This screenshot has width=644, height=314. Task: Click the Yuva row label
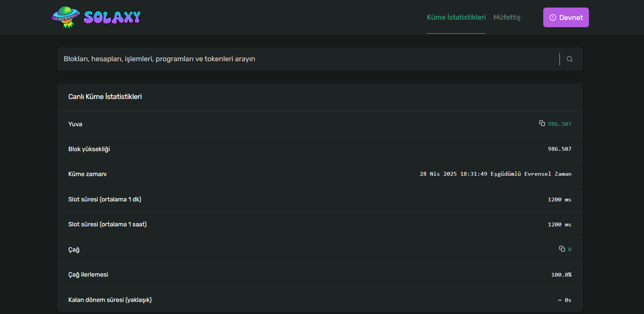75,124
